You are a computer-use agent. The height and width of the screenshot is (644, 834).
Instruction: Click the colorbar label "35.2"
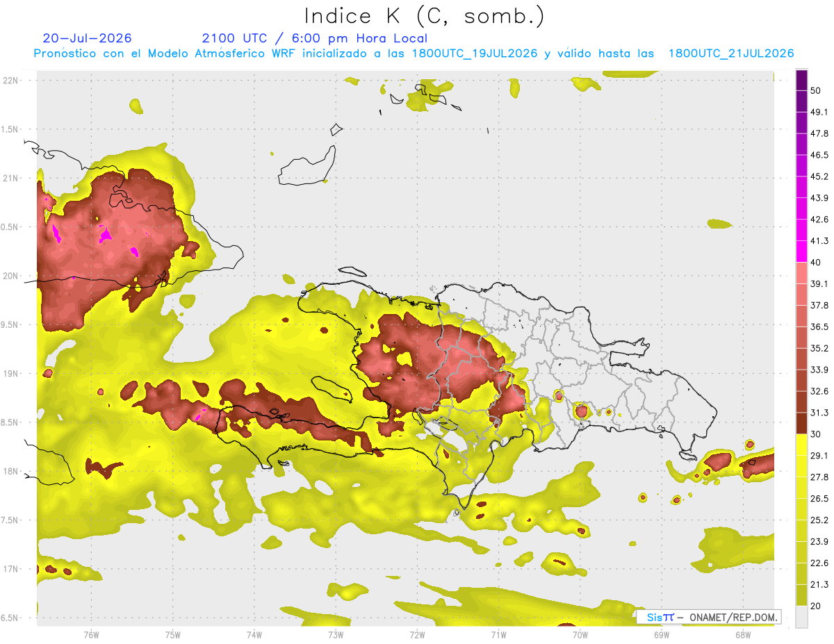tap(819, 348)
